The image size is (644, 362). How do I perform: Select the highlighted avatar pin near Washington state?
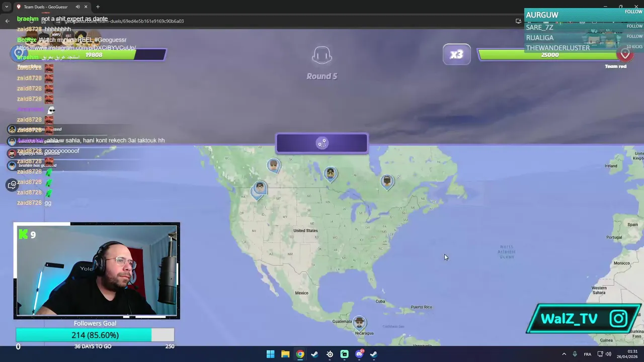click(259, 189)
